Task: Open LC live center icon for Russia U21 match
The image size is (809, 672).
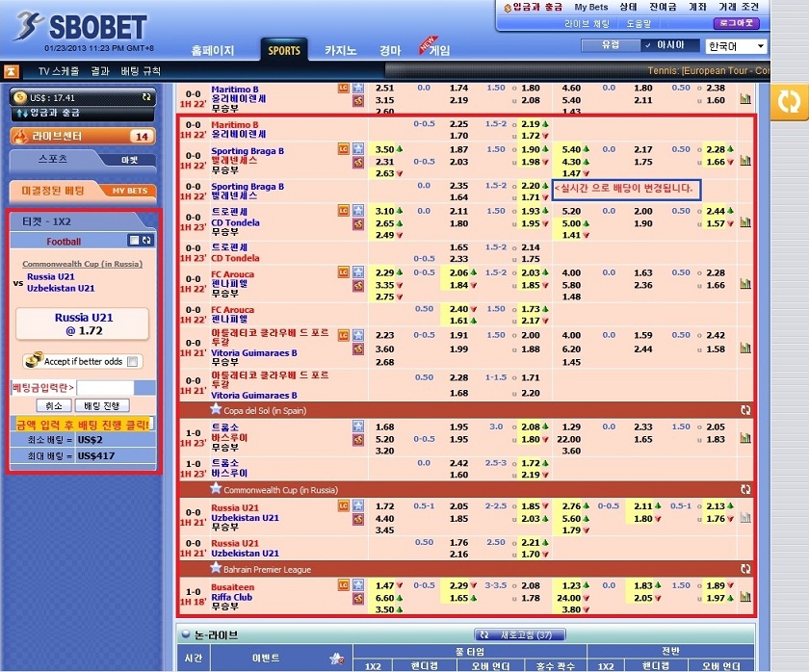Action: [344, 506]
